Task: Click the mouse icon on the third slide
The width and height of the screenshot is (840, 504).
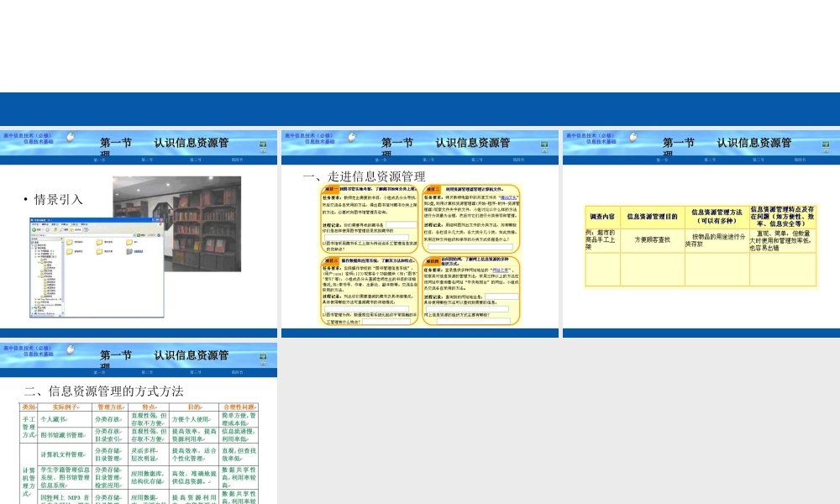Action: (x=633, y=137)
